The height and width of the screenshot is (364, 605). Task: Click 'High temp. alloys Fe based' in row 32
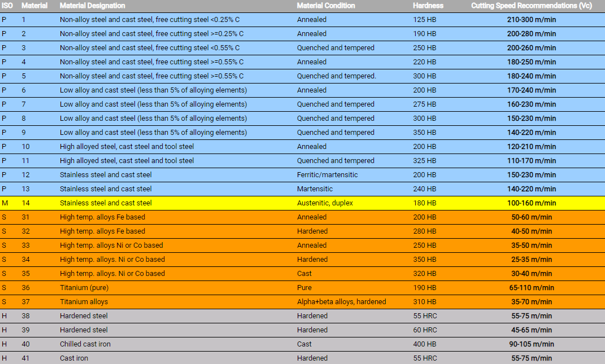[x=102, y=231]
